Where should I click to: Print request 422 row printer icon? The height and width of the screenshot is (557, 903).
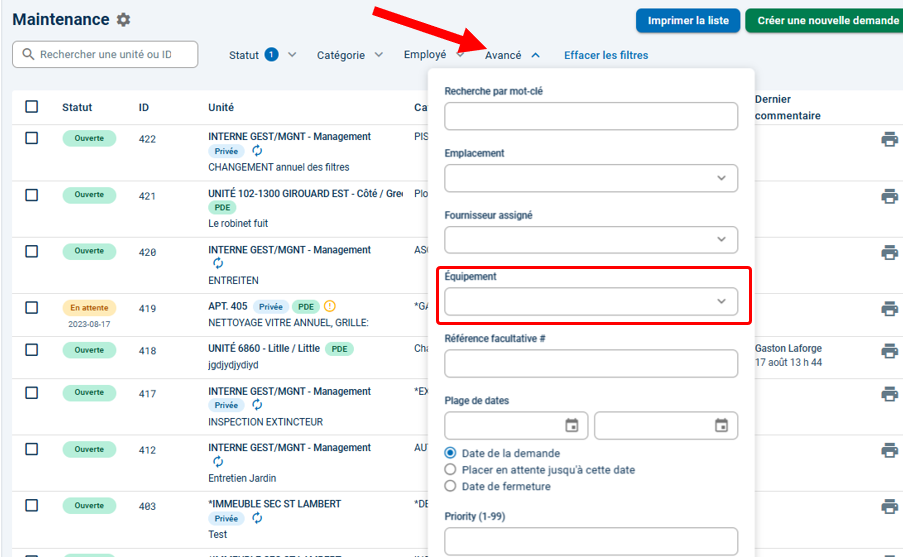point(889,139)
